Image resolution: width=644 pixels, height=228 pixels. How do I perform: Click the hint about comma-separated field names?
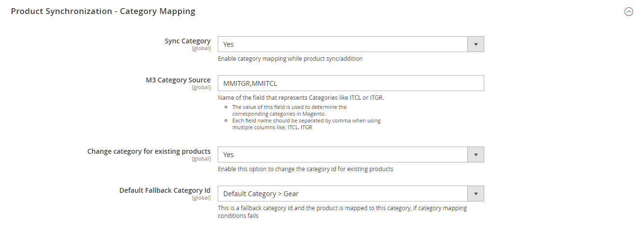click(306, 124)
